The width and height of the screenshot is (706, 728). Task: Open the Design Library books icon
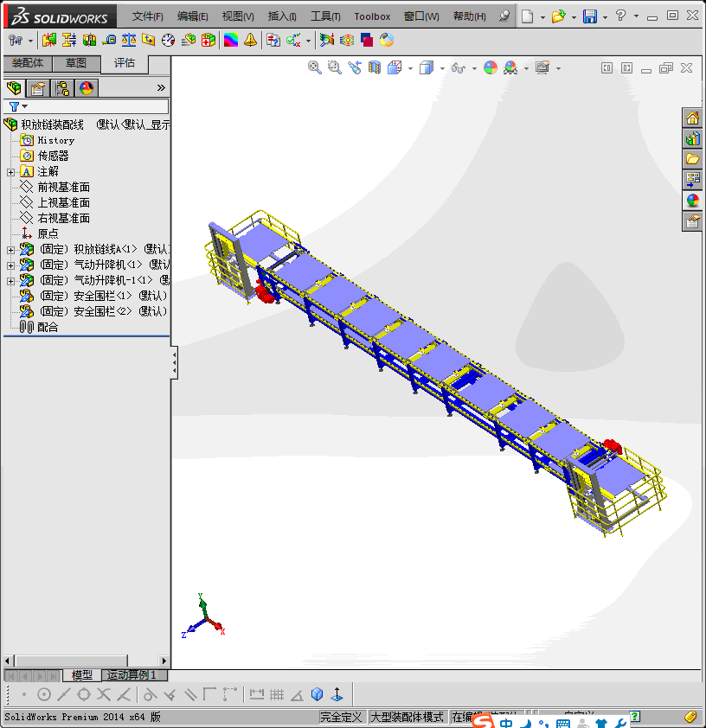click(x=692, y=139)
